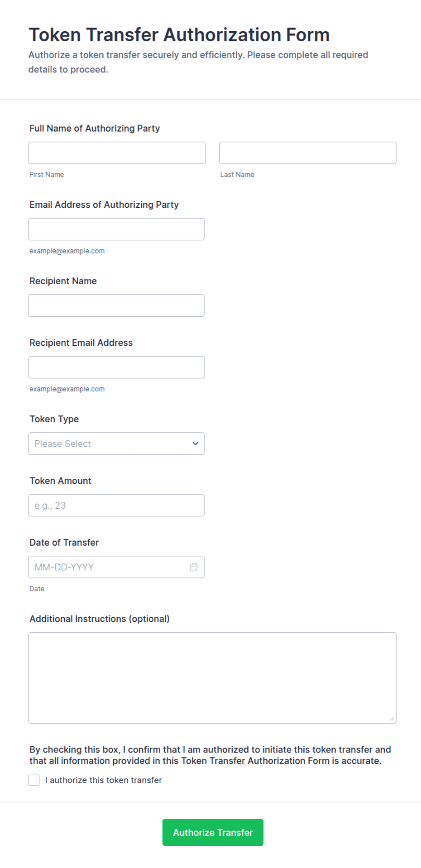The width and height of the screenshot is (421, 868).
Task: Focus the Last Name input field
Action: click(308, 153)
